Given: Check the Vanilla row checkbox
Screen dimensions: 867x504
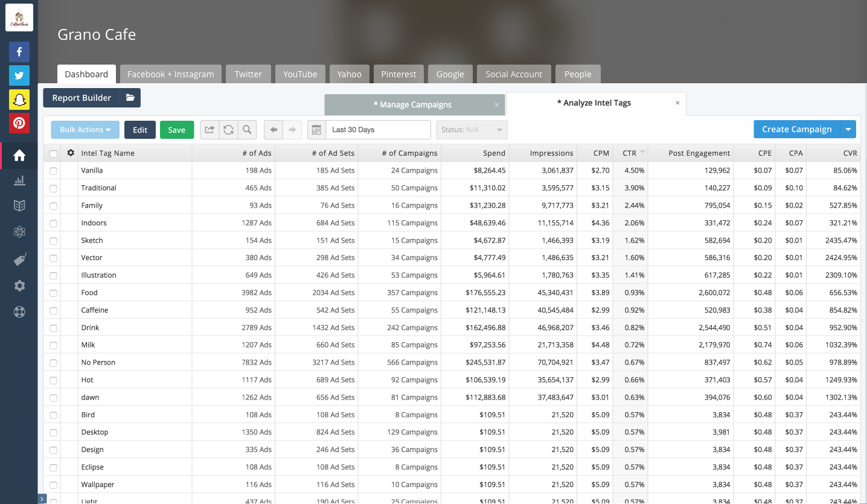Looking at the screenshot, I should click(53, 171).
